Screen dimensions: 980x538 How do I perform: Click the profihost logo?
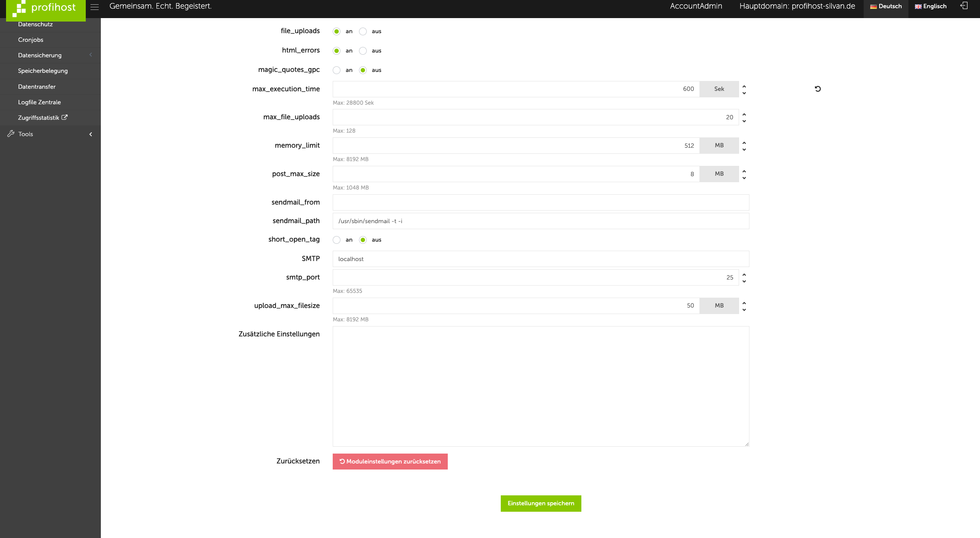(46, 9)
